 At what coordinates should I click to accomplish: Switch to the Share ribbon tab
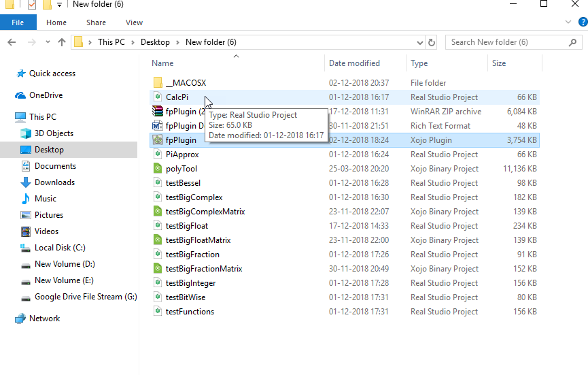(96, 22)
